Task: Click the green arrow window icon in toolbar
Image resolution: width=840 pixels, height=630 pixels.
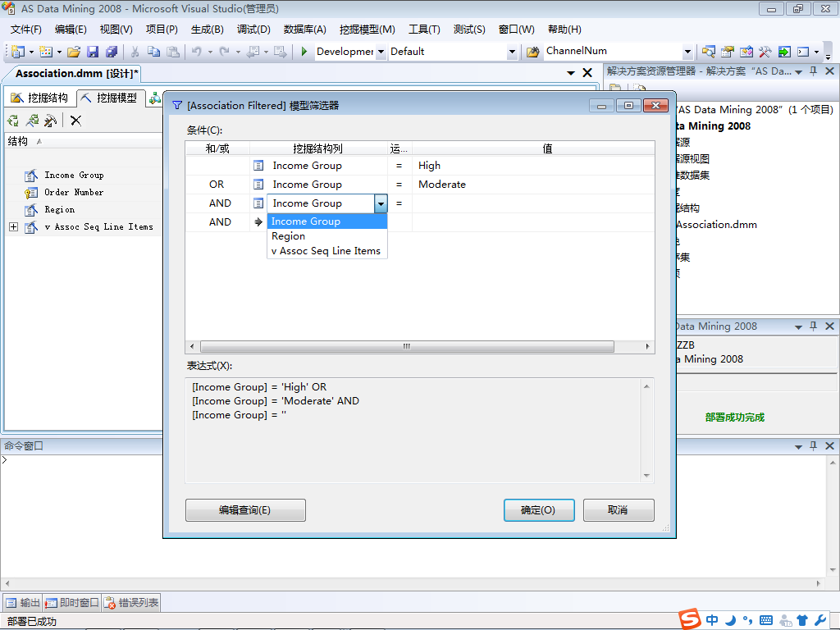Action: [784, 52]
